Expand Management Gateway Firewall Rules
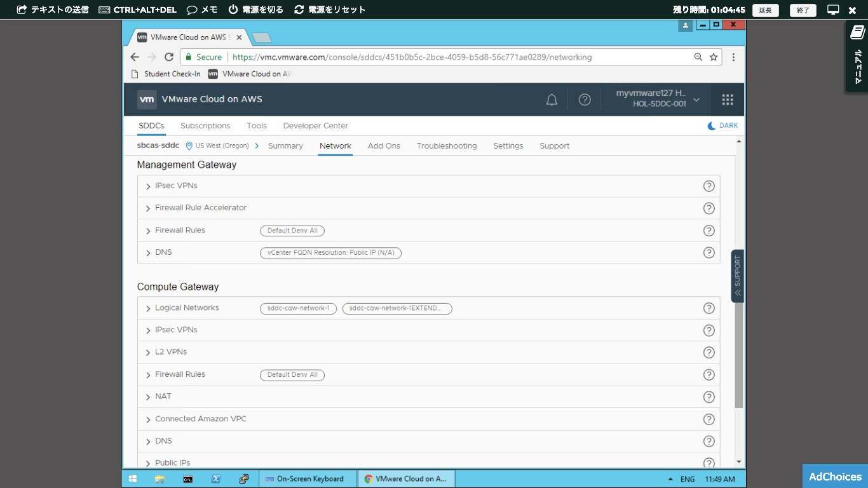The width and height of the screenshot is (868, 488). click(148, 231)
